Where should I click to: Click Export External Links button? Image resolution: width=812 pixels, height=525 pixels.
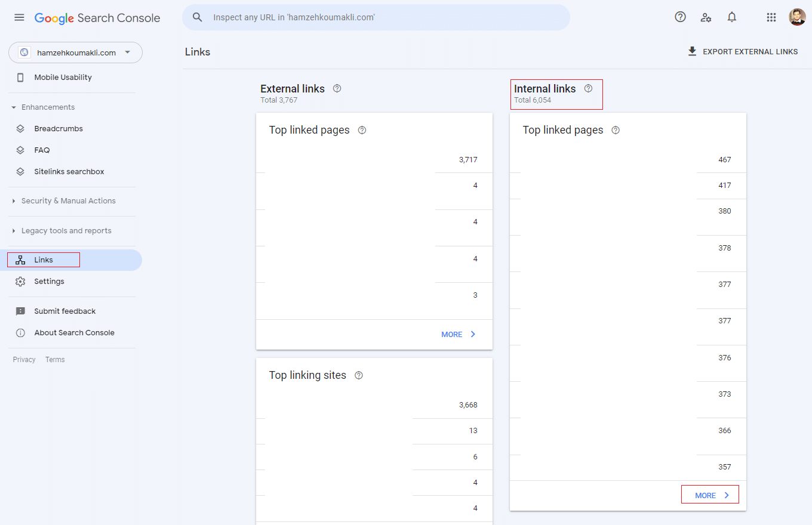click(x=743, y=52)
